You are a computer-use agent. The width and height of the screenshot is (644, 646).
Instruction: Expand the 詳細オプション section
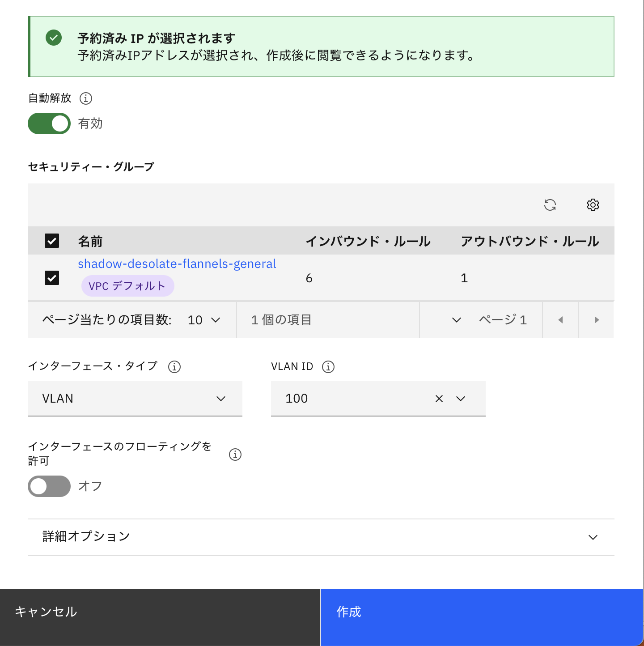coord(592,537)
